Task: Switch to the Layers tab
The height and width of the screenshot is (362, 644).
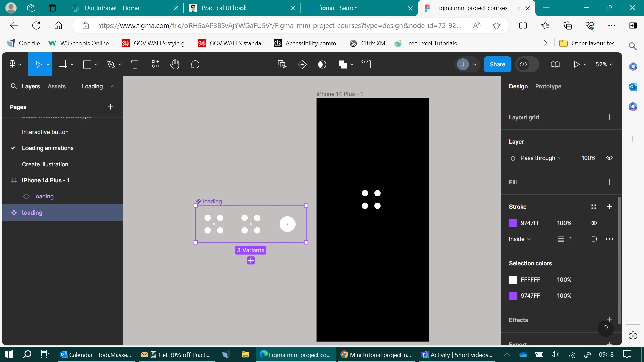Action: (x=31, y=86)
